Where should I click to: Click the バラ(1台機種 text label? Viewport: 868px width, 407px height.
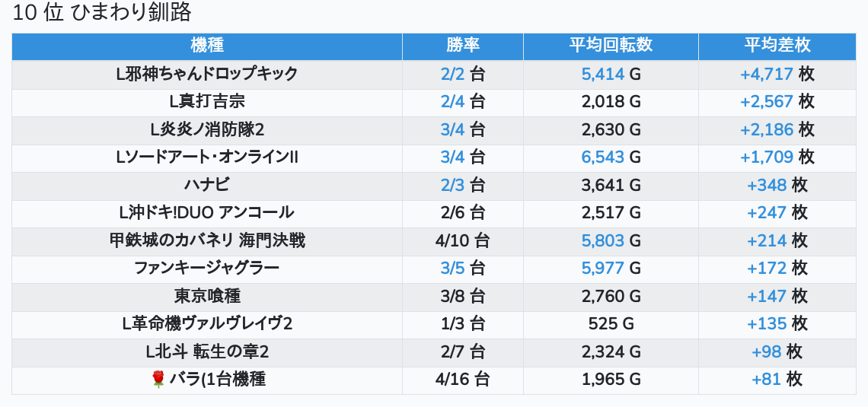pyautogui.click(x=217, y=380)
